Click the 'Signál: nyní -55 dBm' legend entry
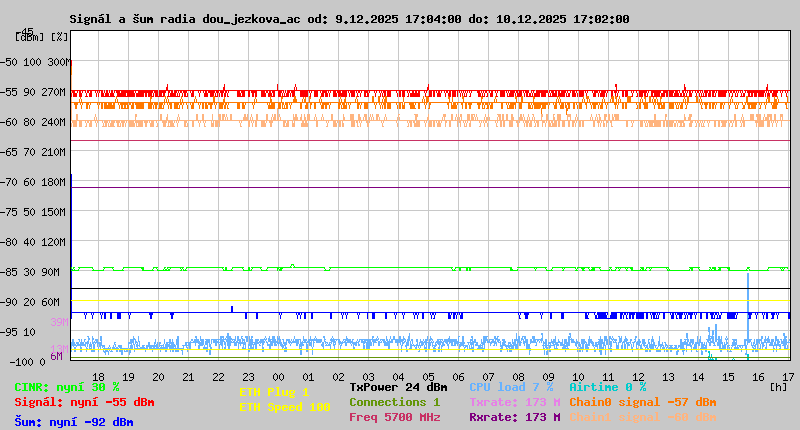800x430 pixels. (x=84, y=402)
